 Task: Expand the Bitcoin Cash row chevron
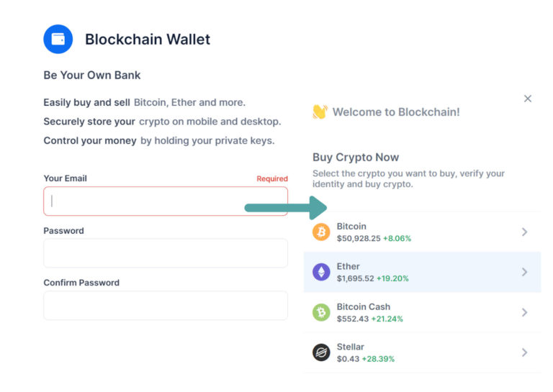coord(524,312)
